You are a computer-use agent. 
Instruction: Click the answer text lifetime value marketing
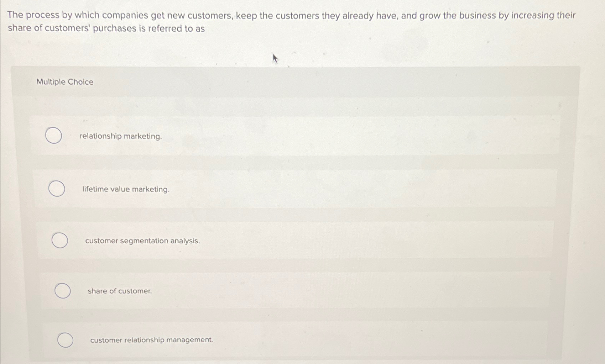(125, 189)
